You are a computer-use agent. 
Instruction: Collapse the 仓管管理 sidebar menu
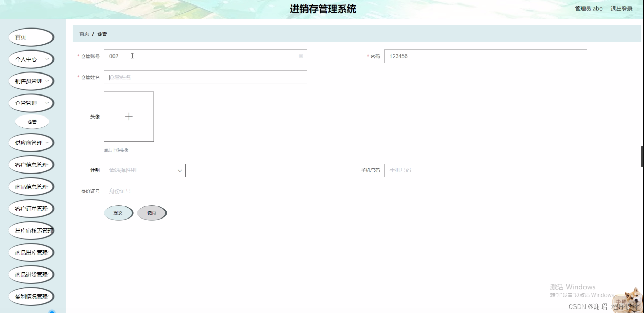pos(31,103)
